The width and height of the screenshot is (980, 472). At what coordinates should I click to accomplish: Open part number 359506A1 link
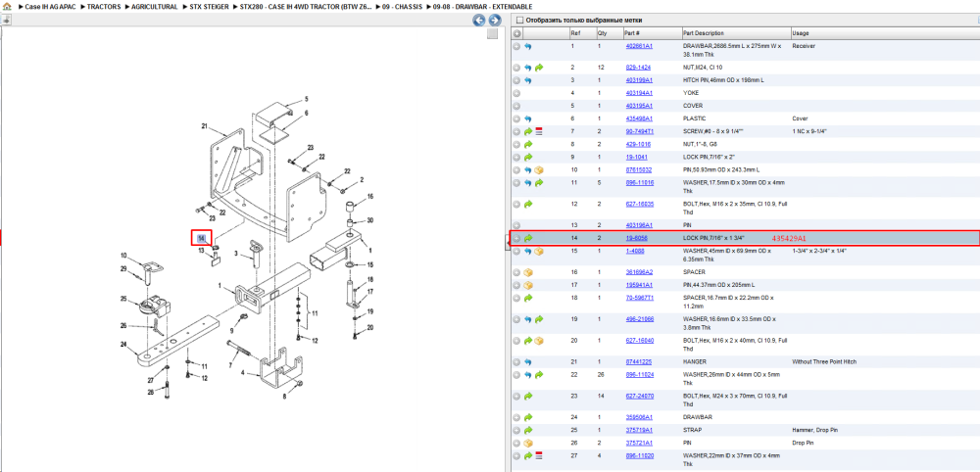point(639,417)
